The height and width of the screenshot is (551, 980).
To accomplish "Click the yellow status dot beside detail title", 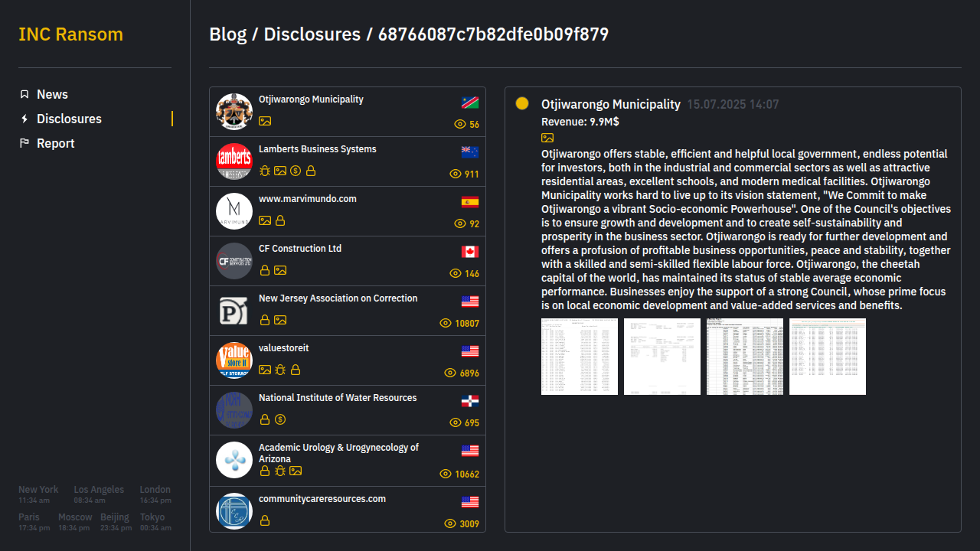I will [522, 103].
